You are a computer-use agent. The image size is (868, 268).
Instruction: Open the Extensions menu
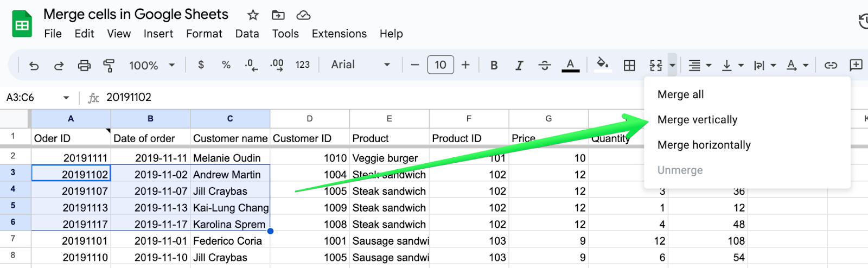339,34
